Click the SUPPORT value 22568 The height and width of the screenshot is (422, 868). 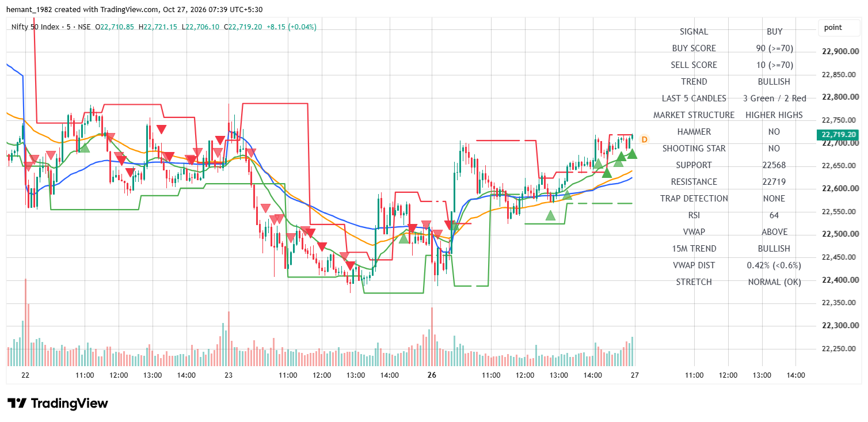point(774,165)
